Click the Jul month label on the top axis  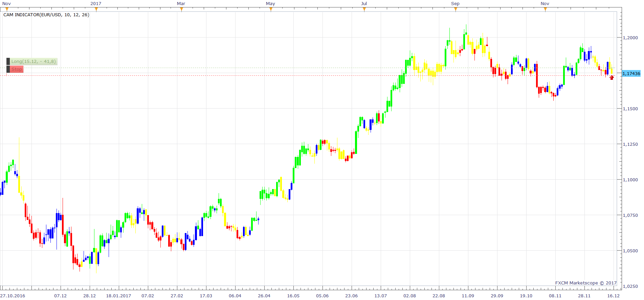click(x=364, y=3)
